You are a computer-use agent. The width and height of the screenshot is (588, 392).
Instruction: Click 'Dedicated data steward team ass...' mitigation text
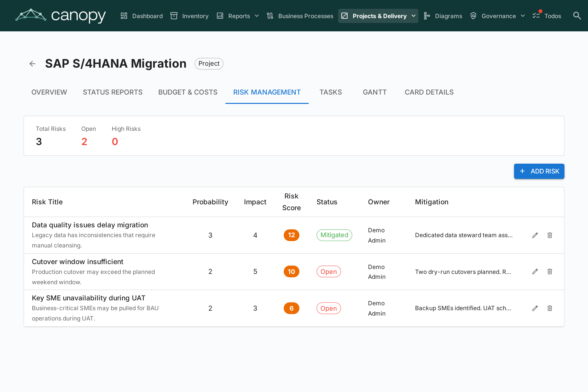point(464,235)
